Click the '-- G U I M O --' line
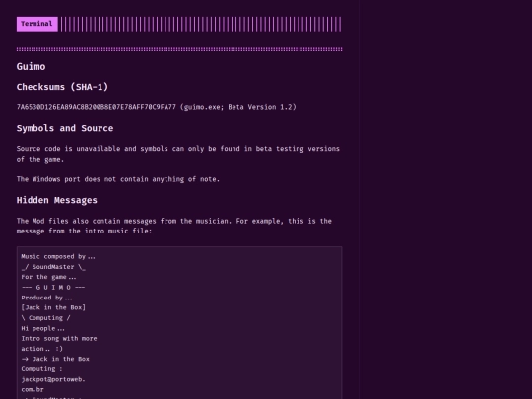532x399 pixels. tap(53, 288)
